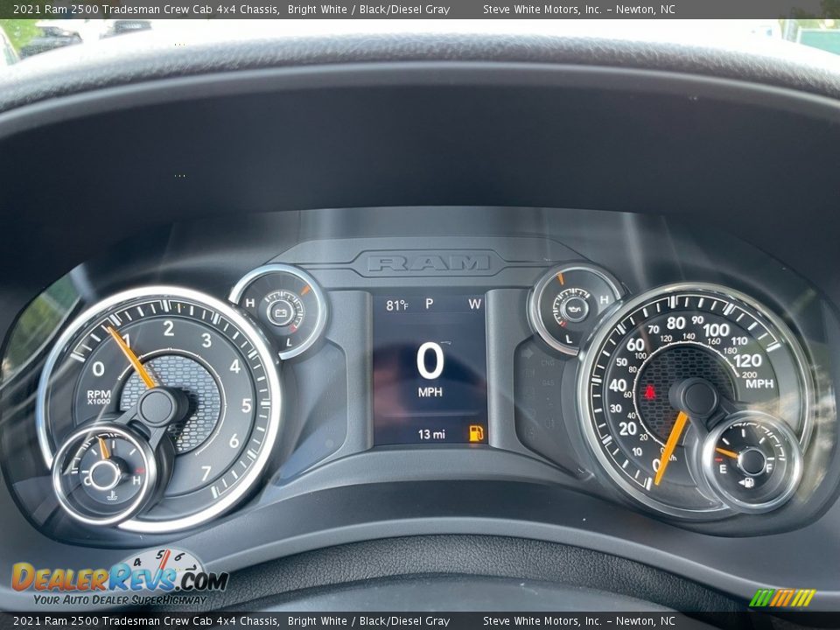
Task: Click the RPM X1000 label on the tachometer
Action: click(99, 397)
